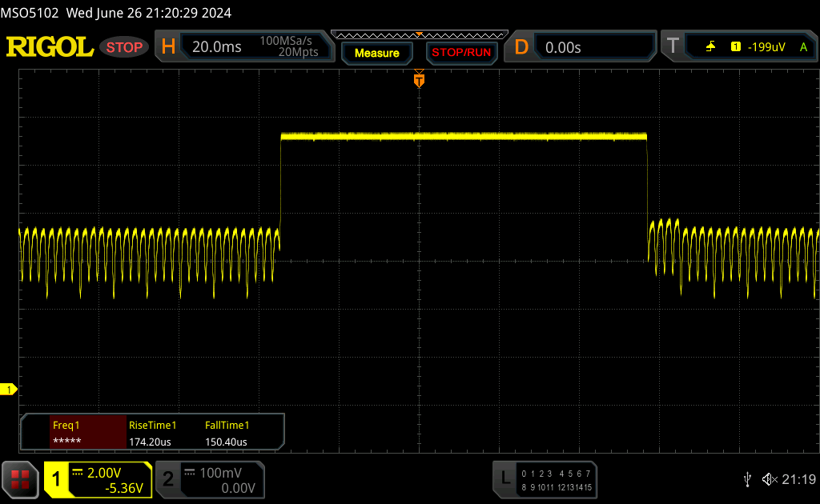This screenshot has height=504, width=820.
Task: Select the RiseTime1 measurement 174.20us
Action: pyautogui.click(x=153, y=433)
